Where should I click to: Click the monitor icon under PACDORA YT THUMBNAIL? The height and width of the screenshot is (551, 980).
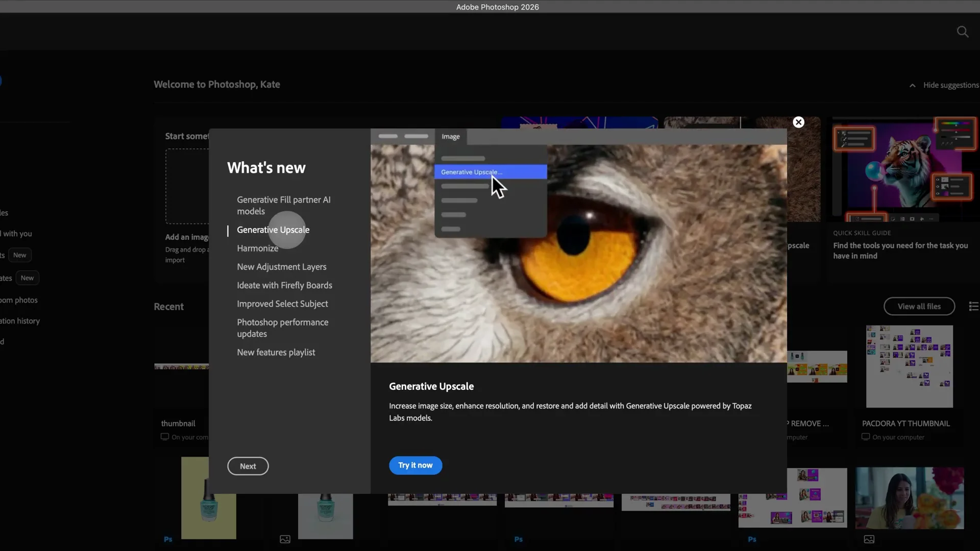pyautogui.click(x=866, y=437)
